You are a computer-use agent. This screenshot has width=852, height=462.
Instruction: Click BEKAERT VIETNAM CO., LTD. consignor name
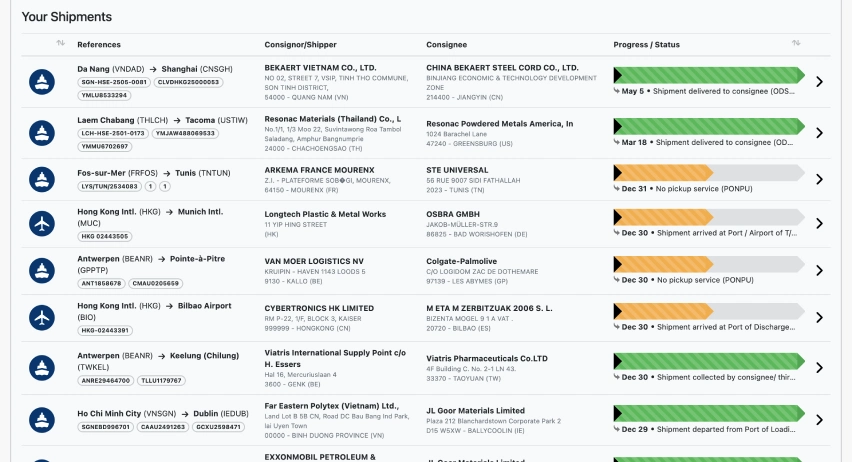321,68
